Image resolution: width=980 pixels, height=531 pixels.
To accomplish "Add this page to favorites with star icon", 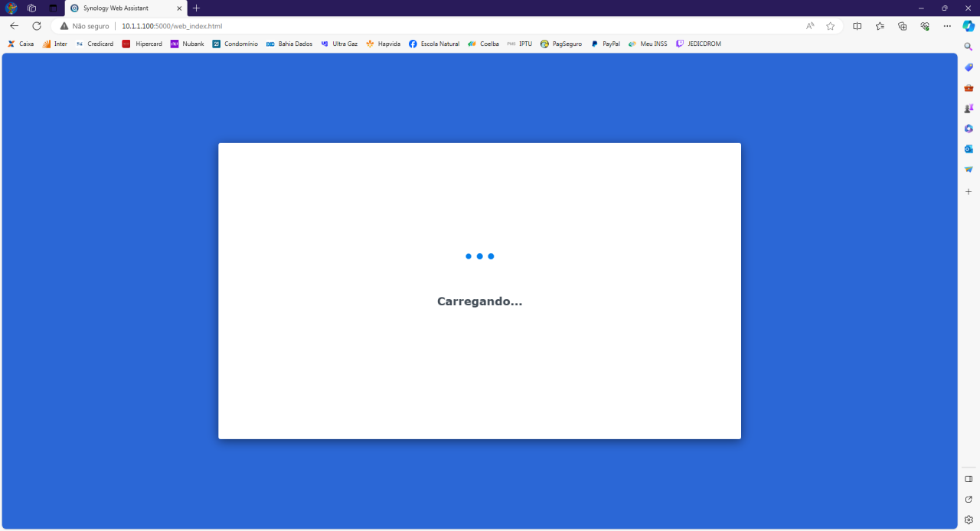I will pyautogui.click(x=830, y=26).
